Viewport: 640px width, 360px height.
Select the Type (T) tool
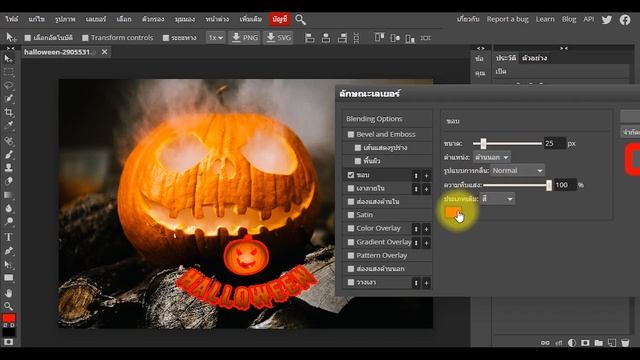coord(8,237)
